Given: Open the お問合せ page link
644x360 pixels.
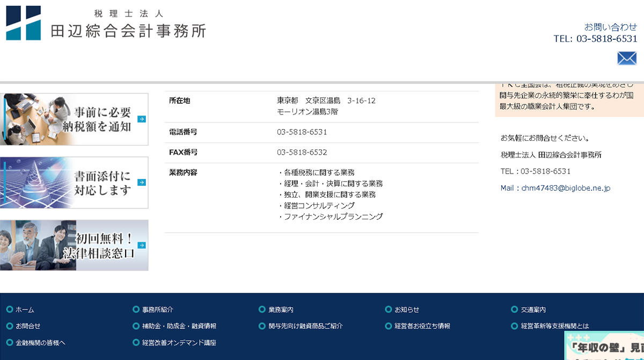Looking at the screenshot, I should 27,326.
